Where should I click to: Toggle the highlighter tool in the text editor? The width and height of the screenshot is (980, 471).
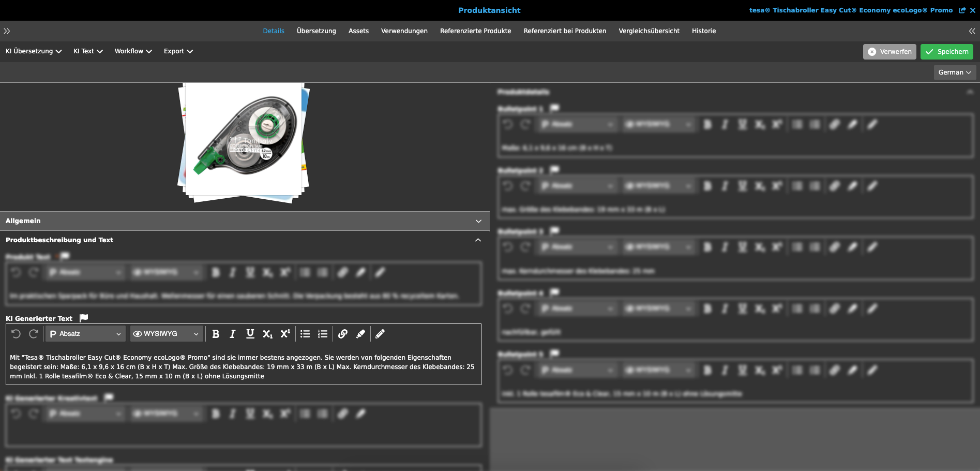(360, 334)
